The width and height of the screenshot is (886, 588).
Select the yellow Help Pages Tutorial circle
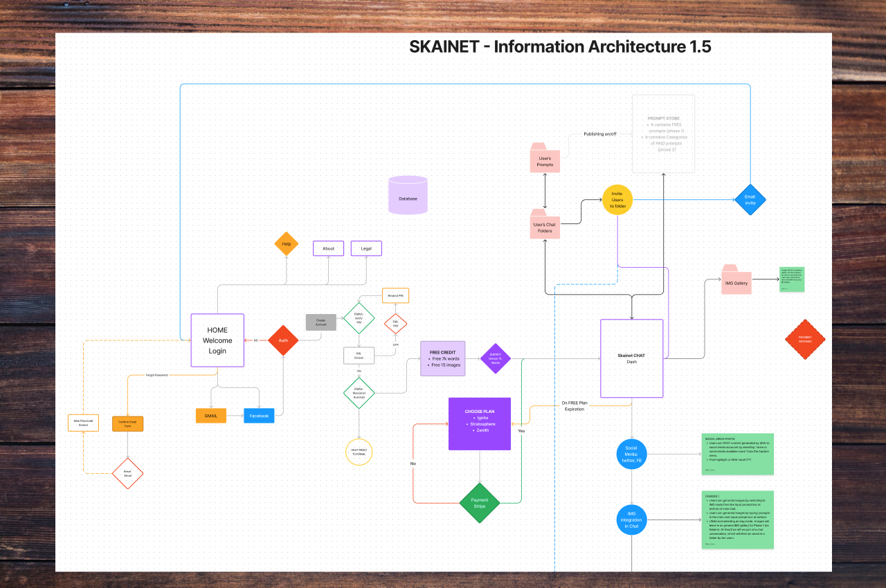(x=359, y=452)
